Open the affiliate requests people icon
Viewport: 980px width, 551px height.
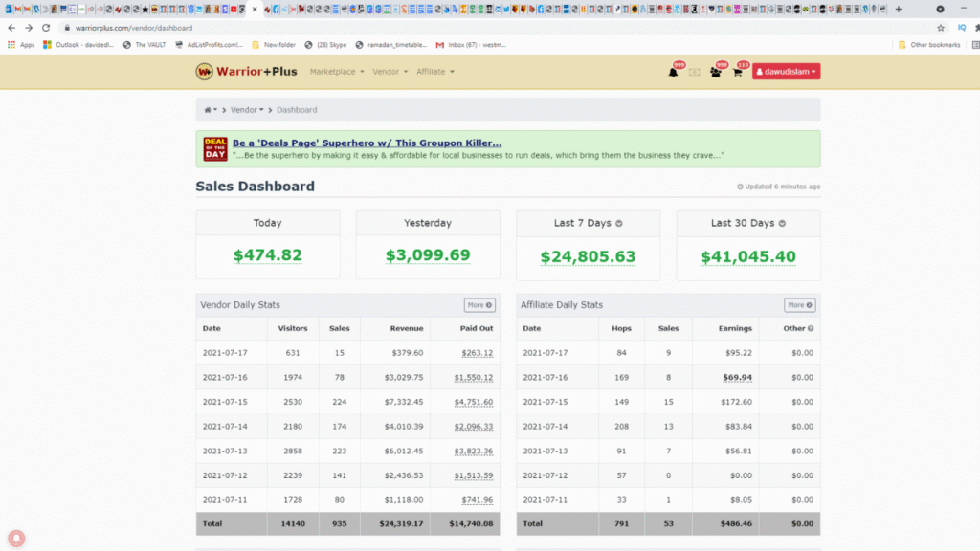[x=715, y=73]
